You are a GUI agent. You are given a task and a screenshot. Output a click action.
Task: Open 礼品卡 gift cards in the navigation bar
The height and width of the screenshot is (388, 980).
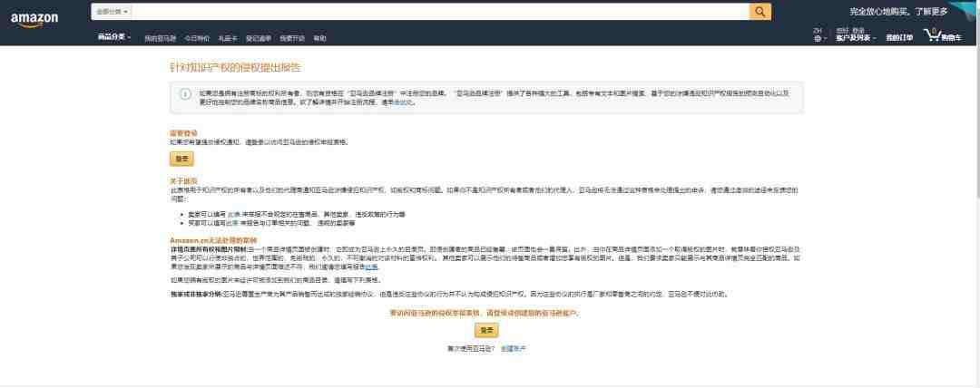coord(228,38)
